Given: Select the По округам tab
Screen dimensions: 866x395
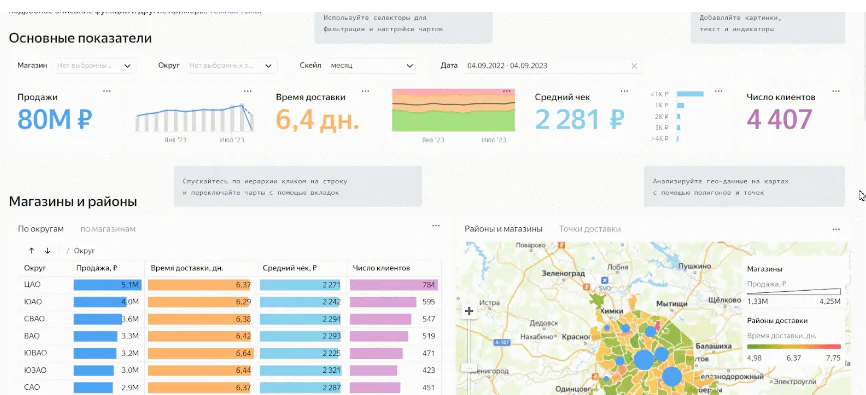Looking at the screenshot, I should [x=40, y=229].
